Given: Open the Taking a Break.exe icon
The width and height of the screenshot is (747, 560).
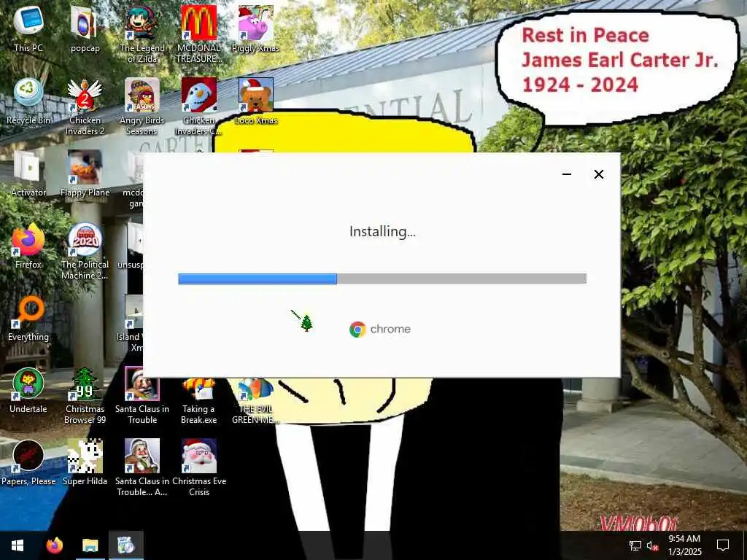Looking at the screenshot, I should [198, 402].
